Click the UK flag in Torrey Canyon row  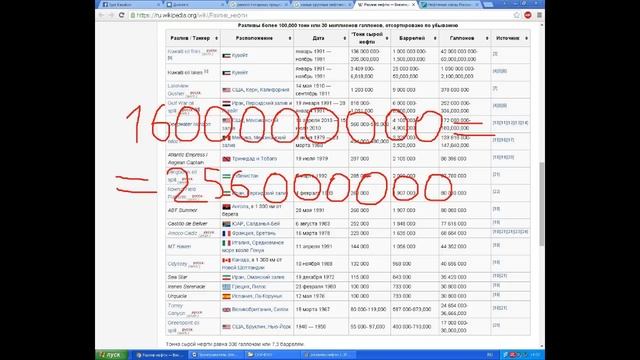click(x=227, y=310)
